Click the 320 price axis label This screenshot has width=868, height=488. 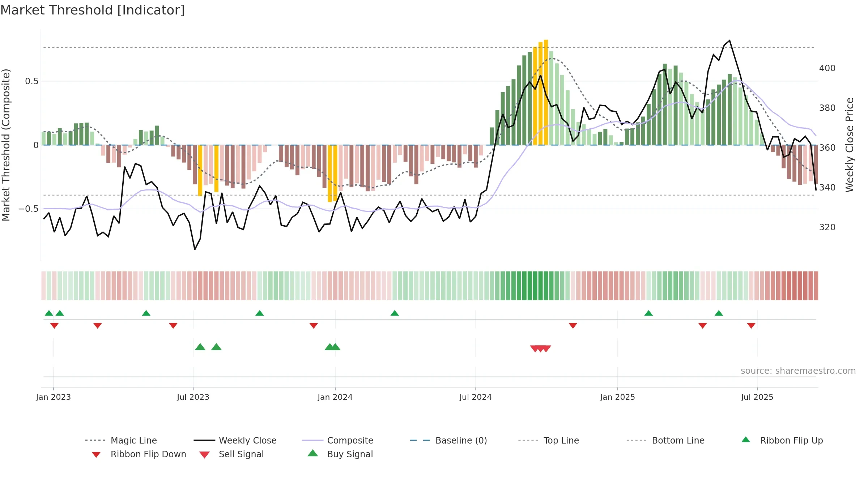(827, 227)
